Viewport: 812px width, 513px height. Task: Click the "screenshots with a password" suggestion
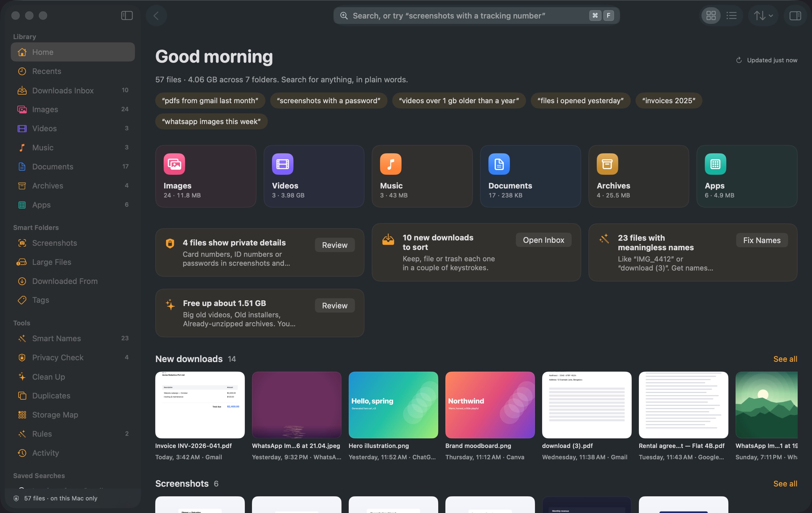[x=329, y=101]
